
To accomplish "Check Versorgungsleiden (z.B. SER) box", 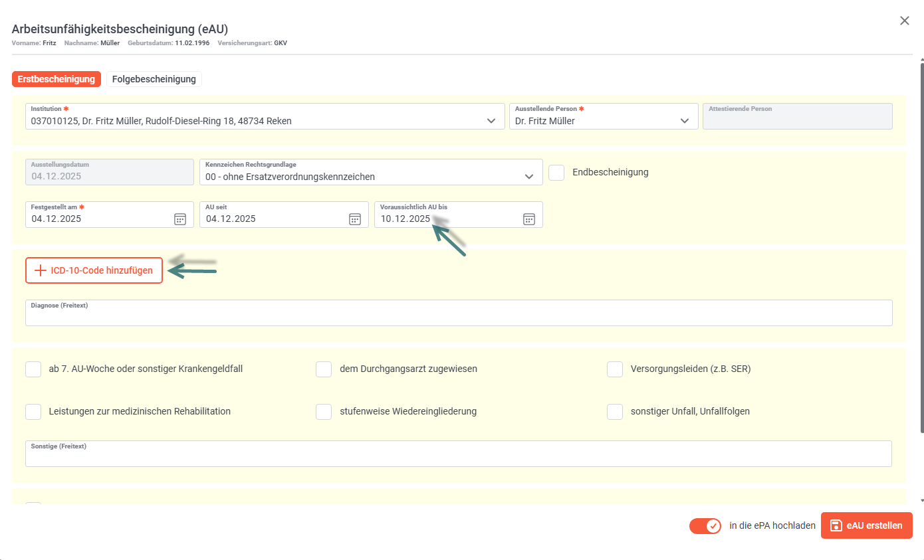I will tap(615, 369).
